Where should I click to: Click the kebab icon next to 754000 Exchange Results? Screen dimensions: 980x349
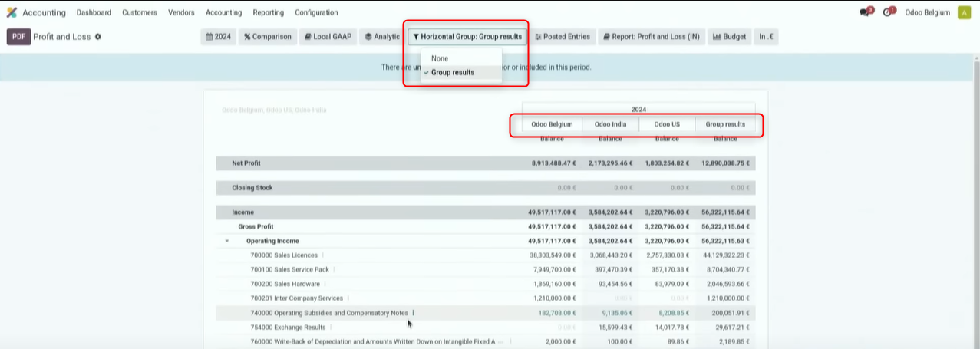tap(331, 328)
